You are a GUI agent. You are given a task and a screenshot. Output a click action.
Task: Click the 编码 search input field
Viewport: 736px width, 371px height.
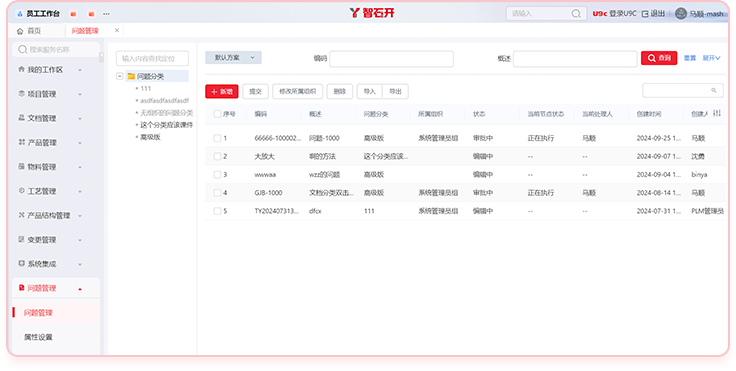391,59
